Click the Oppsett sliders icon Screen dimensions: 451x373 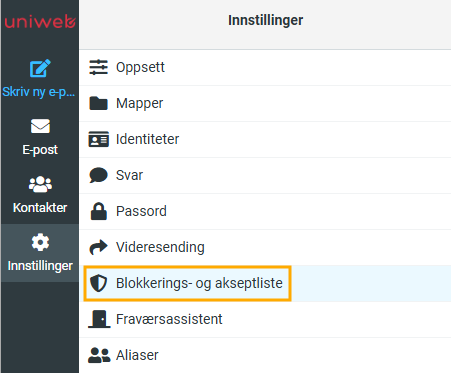(x=98, y=67)
